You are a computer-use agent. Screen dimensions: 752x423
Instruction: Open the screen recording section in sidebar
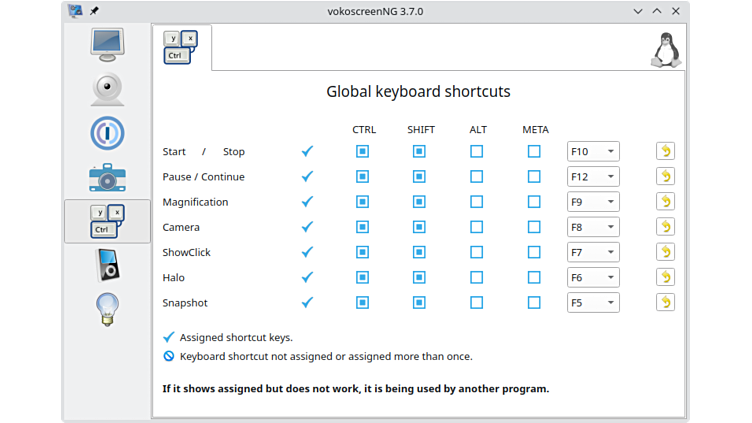click(107, 45)
